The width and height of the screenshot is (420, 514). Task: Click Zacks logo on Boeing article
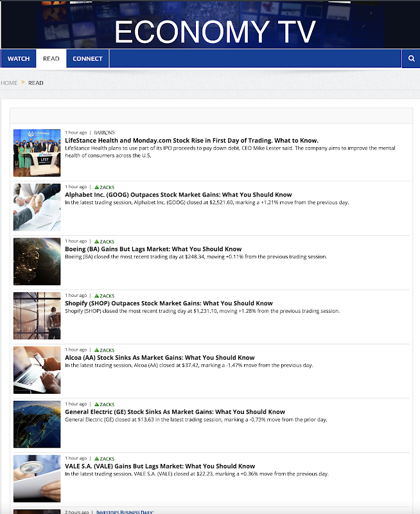coord(104,242)
